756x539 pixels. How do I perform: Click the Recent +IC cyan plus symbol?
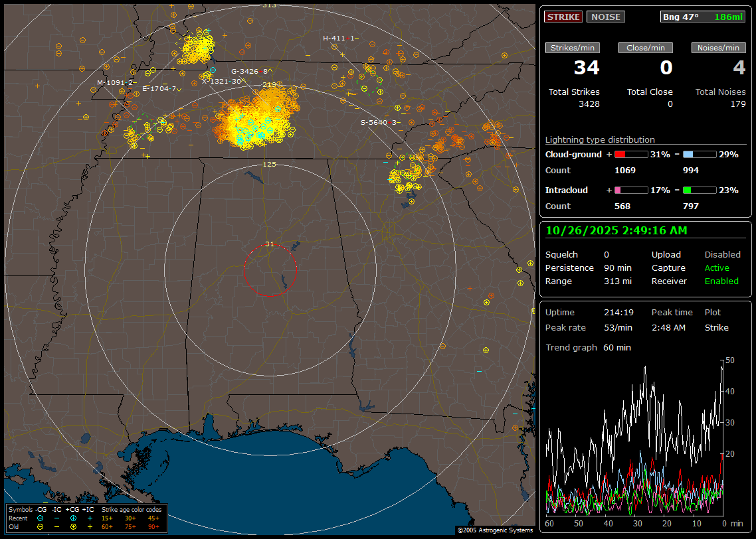pos(90,518)
